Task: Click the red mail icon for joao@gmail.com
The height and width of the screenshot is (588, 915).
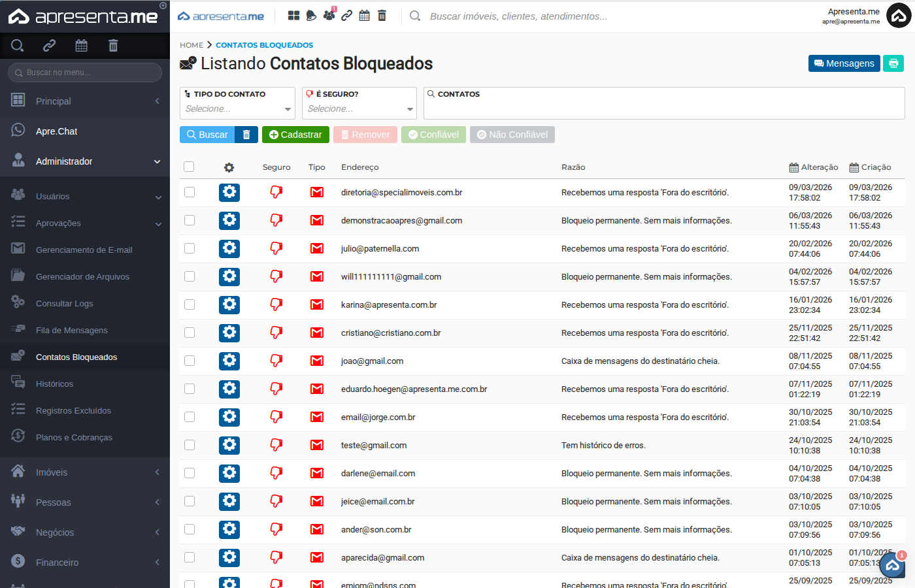Action: point(317,361)
